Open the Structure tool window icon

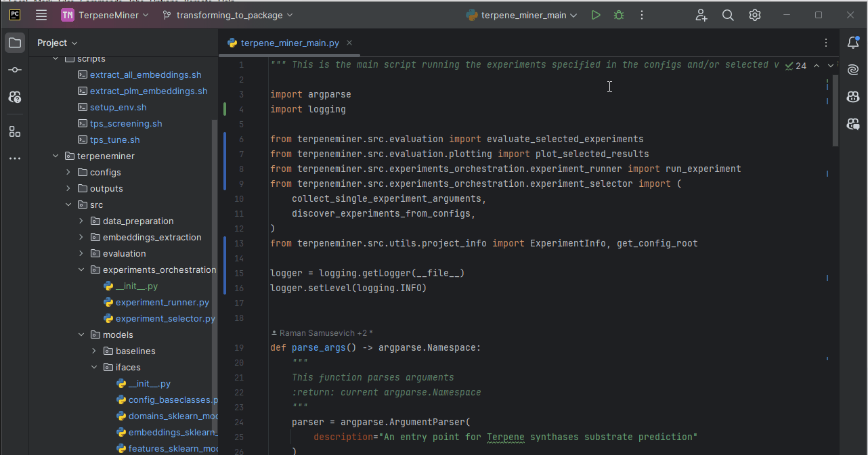14,131
